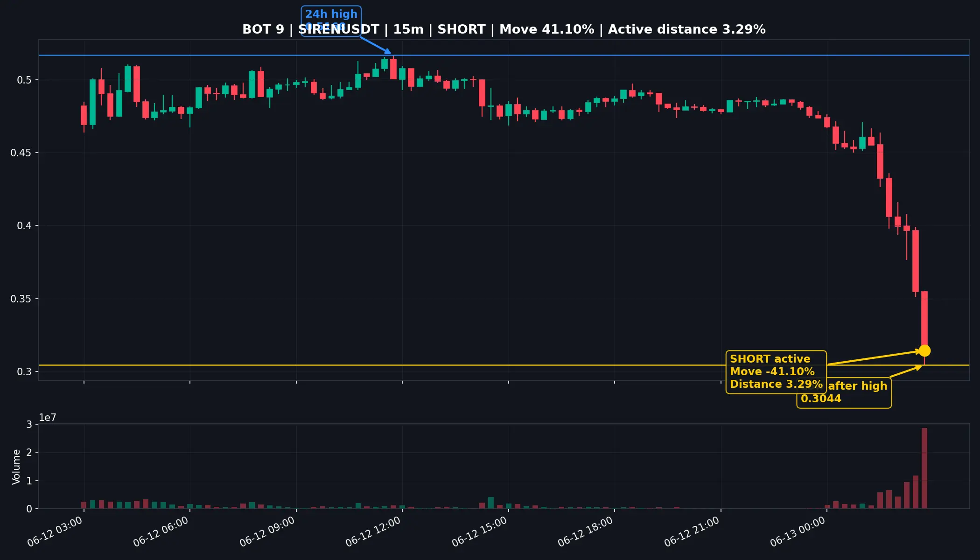Screen dimensions: 980x560
Task: Click the volume axis value 0
Action: [x=29, y=509]
